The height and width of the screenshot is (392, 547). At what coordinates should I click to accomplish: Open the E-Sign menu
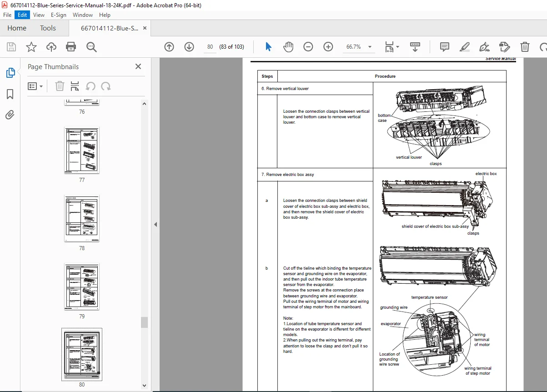click(x=59, y=15)
